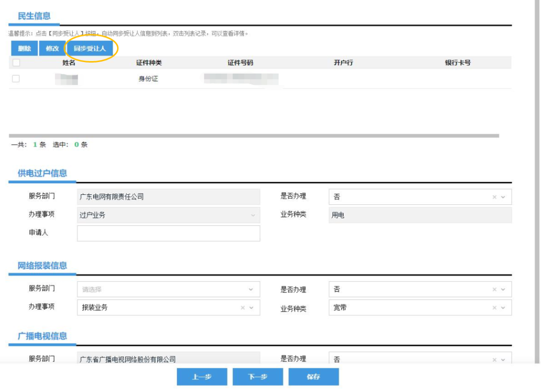This screenshot has width=541, height=392.
Task: Clear 是否办理 value in 网络报装信息 section
Action: pos(494,289)
